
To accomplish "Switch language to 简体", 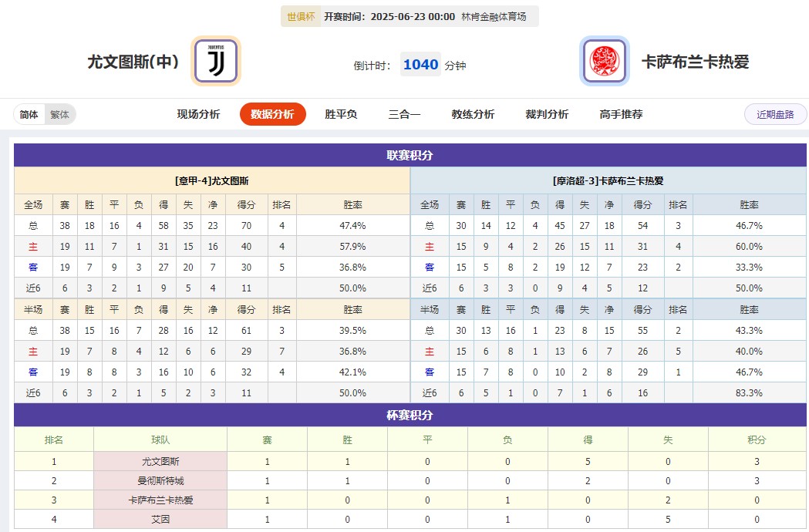I will (x=28, y=113).
